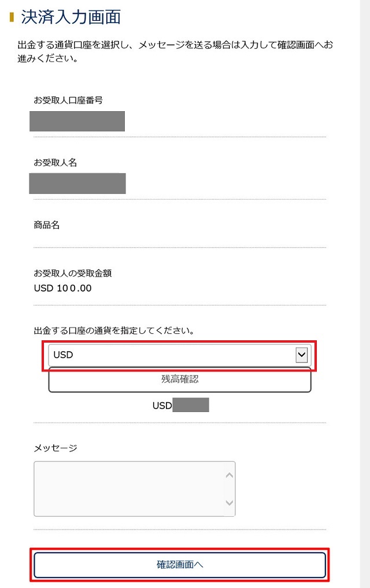Click the message box scroll-down arrow

229,503
